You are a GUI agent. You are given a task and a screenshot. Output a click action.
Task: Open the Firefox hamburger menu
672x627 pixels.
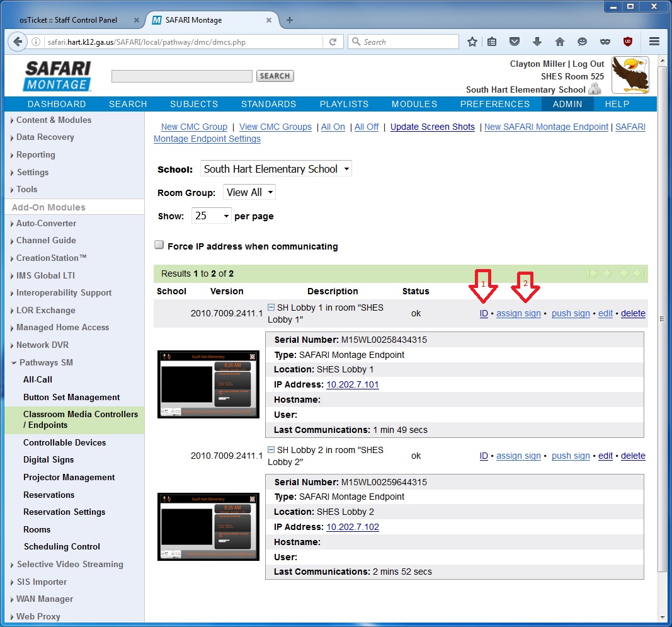coord(654,42)
